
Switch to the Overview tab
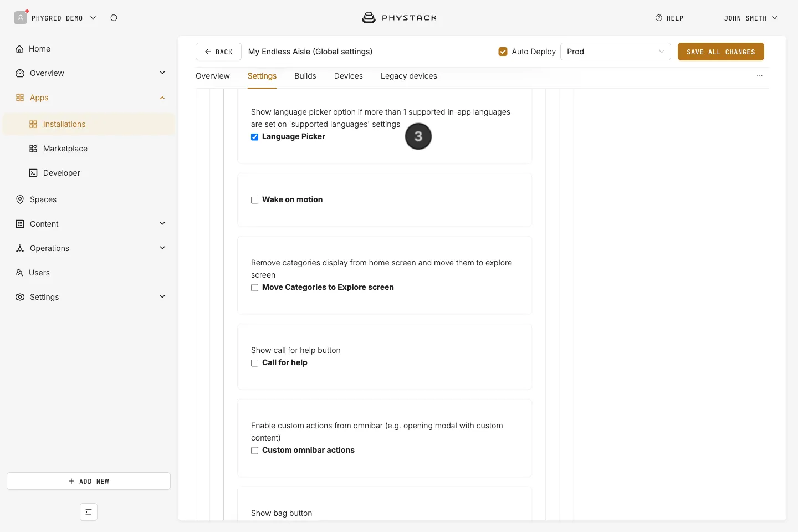[213, 76]
